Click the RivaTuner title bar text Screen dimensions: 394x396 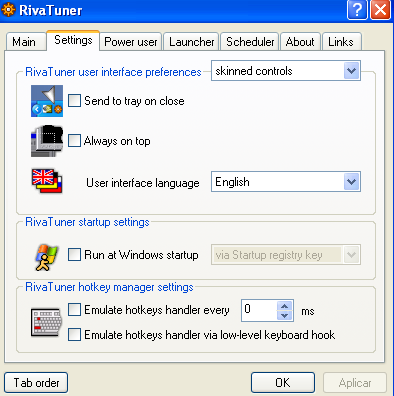[x=51, y=10]
